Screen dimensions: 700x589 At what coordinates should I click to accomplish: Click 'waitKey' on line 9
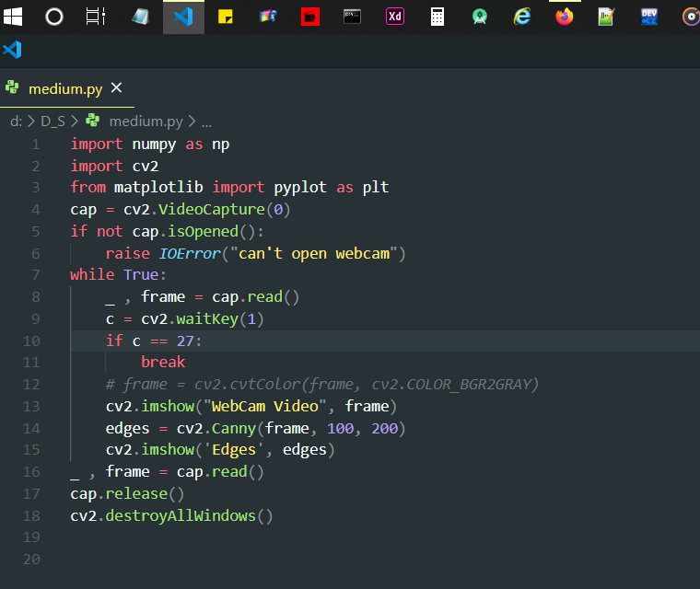(x=207, y=319)
